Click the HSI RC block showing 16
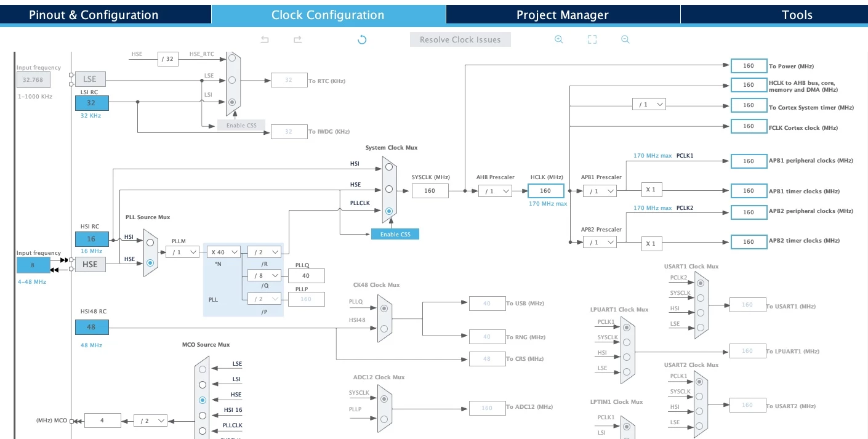The height and width of the screenshot is (439, 868). click(x=92, y=239)
